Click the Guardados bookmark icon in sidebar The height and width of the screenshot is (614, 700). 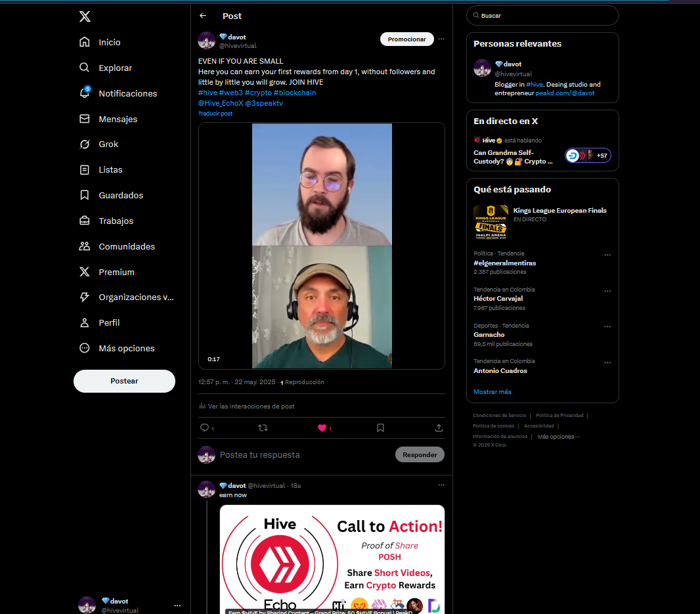[x=84, y=195]
